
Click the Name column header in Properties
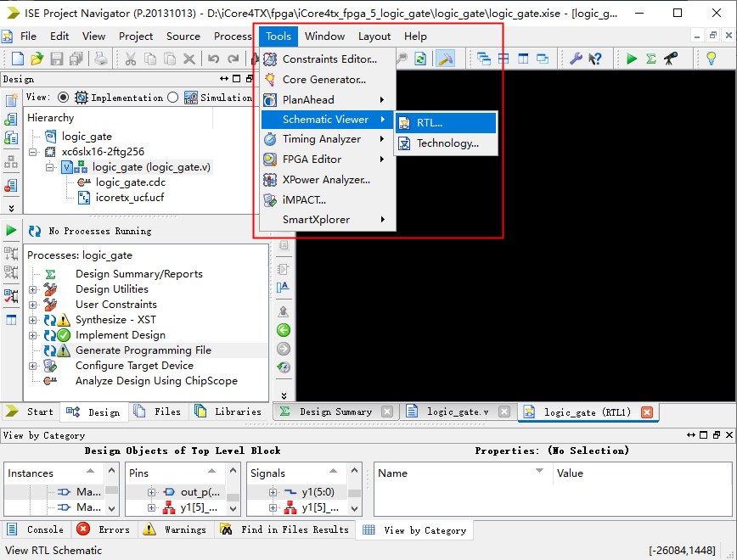pos(393,473)
